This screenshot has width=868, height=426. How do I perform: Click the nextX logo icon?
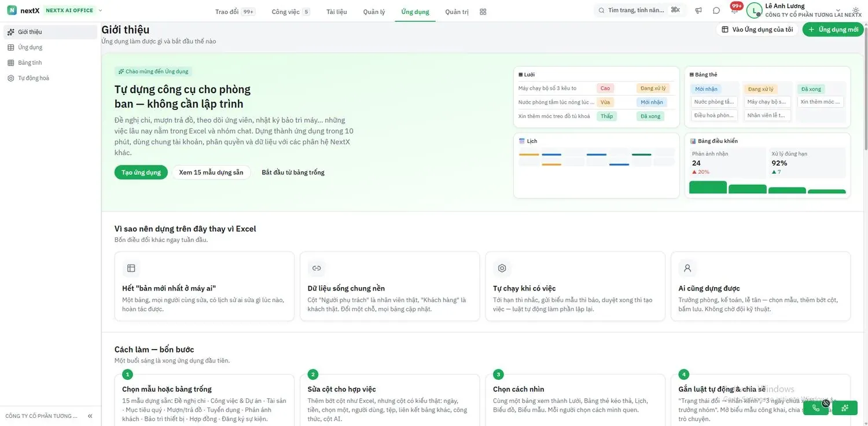click(x=12, y=10)
